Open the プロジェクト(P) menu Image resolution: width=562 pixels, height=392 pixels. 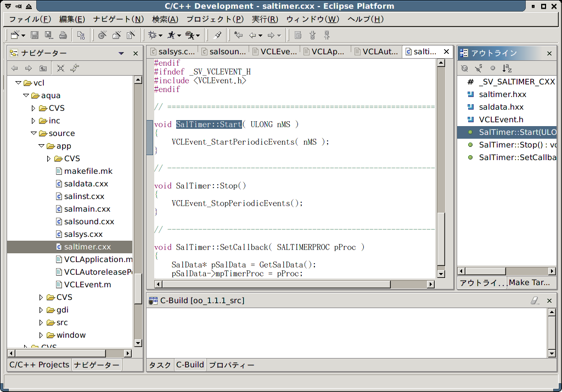215,19
